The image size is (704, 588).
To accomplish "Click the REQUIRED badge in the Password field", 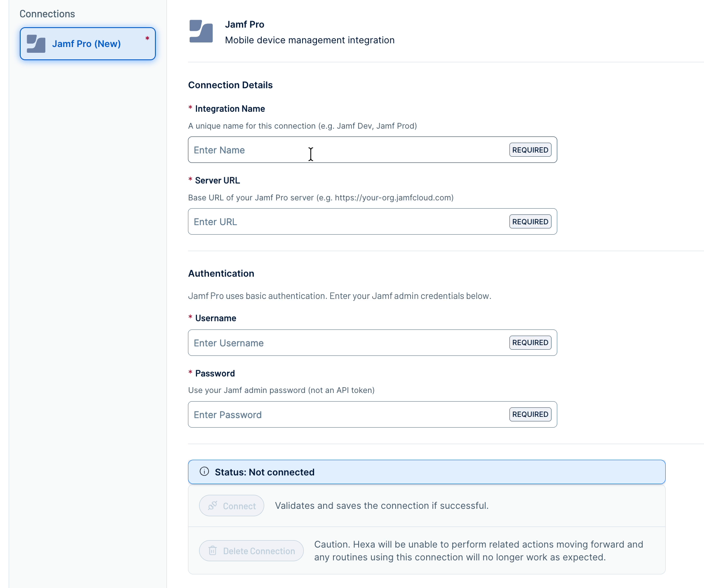I will tap(530, 414).
